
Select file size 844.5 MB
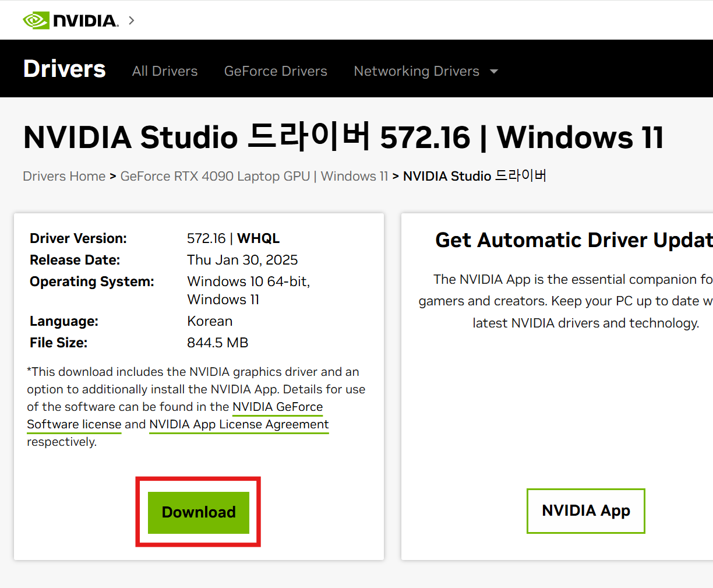(218, 343)
